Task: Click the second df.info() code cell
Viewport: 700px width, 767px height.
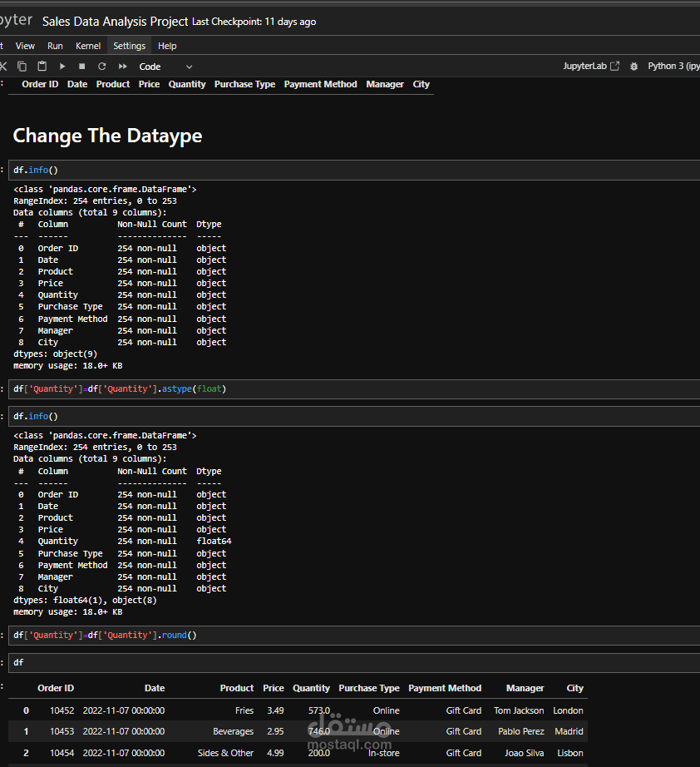Action: [354, 416]
